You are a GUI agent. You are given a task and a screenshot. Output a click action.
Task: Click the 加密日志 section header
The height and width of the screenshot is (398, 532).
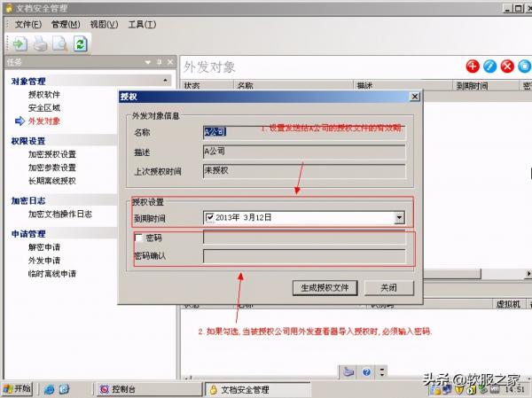pos(28,201)
